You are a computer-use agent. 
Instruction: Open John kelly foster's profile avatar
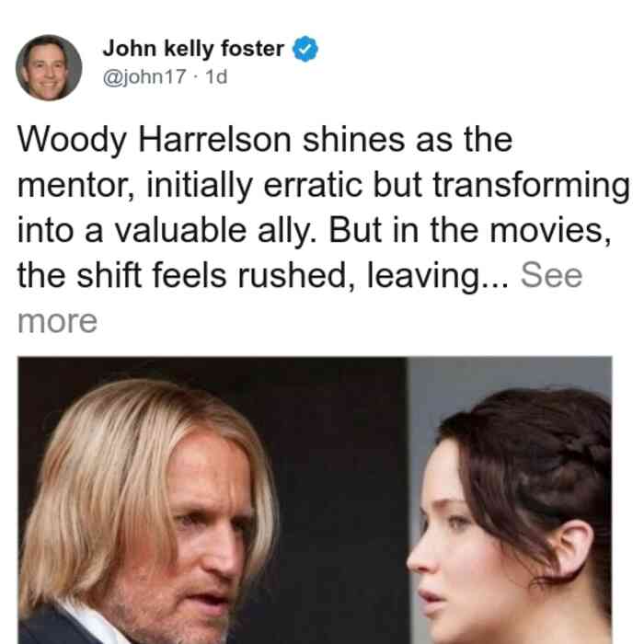pyautogui.click(x=49, y=68)
